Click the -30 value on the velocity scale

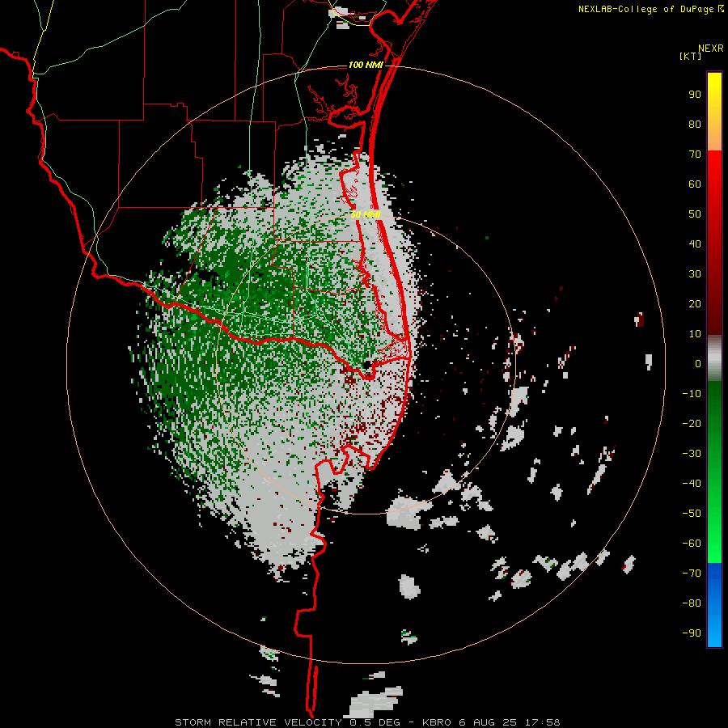click(x=692, y=454)
